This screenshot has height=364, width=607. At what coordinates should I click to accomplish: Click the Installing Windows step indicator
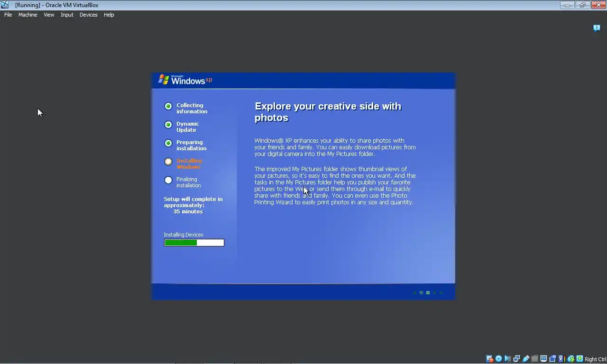click(x=168, y=162)
